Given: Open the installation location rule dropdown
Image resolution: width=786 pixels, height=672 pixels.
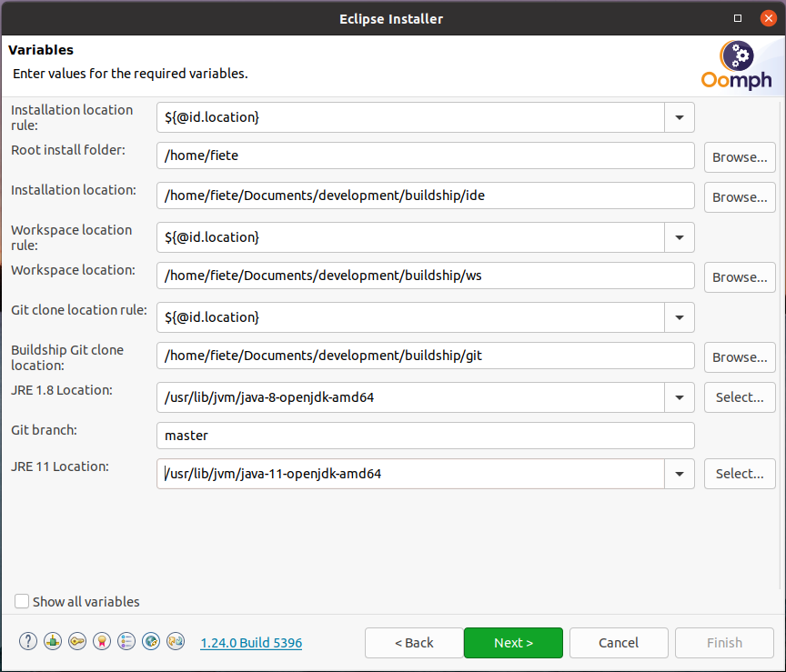Looking at the screenshot, I should [679, 116].
